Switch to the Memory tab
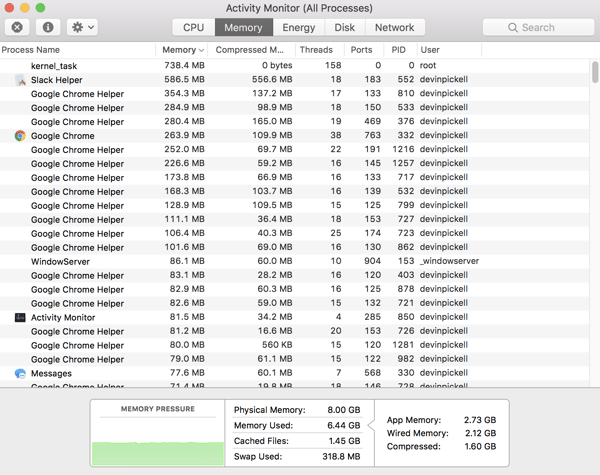This screenshot has width=600, height=475. click(x=243, y=28)
